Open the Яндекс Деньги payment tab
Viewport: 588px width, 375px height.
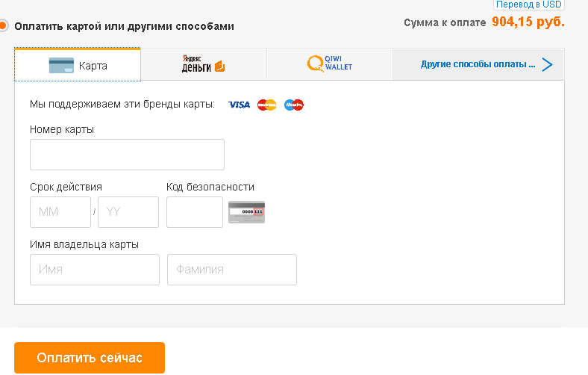[204, 64]
